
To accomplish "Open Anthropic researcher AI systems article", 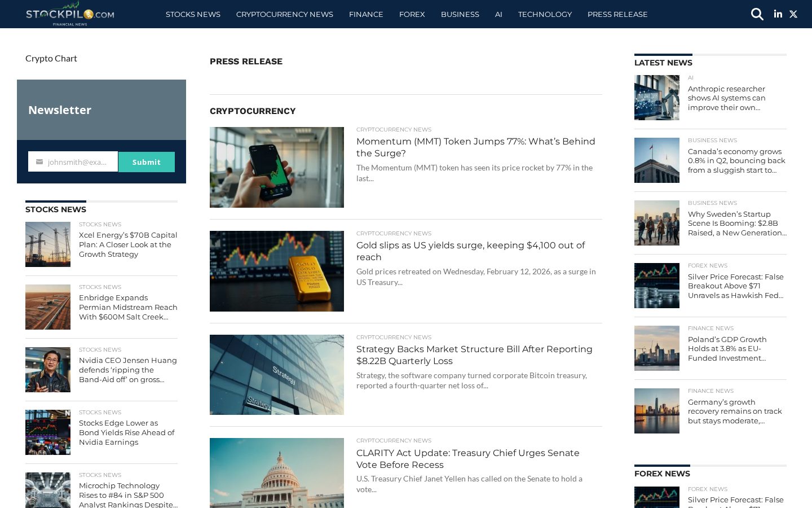I will [x=726, y=98].
